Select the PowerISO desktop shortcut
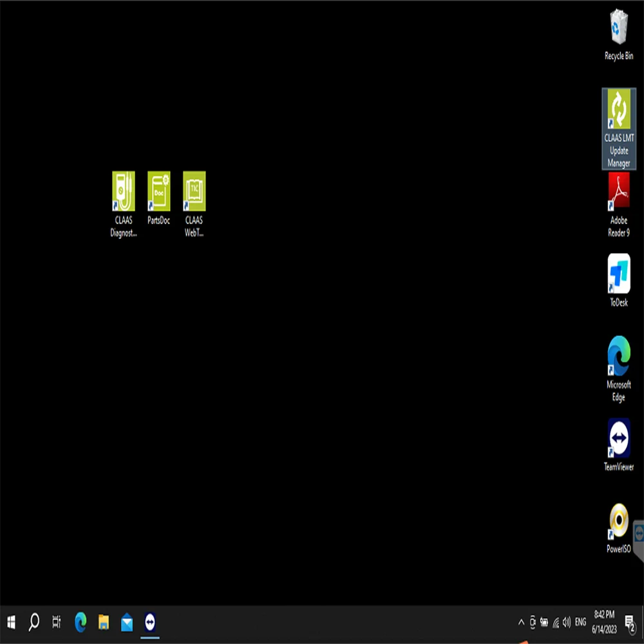Image resolution: width=644 pixels, height=644 pixels. tap(618, 528)
